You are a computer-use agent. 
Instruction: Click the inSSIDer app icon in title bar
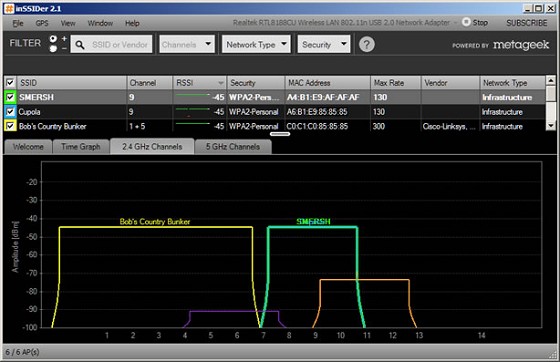tap(9, 9)
